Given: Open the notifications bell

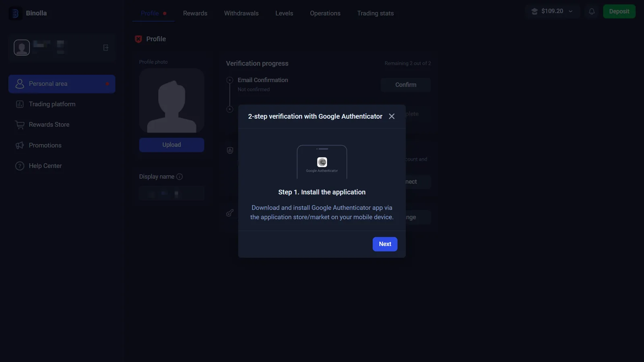Looking at the screenshot, I should coord(592,11).
